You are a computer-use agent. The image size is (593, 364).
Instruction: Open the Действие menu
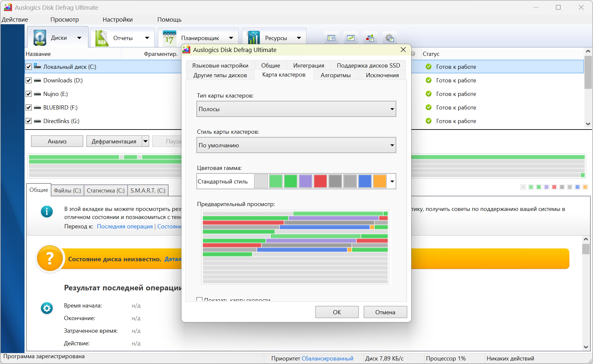pyautogui.click(x=15, y=20)
